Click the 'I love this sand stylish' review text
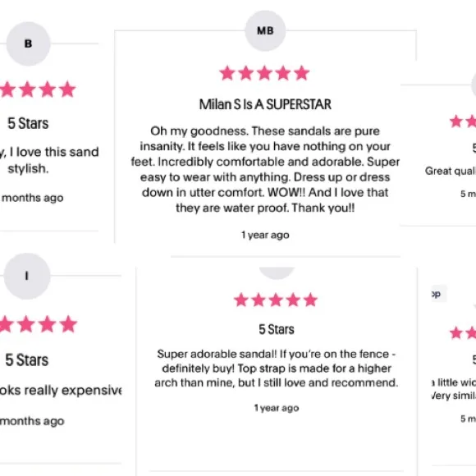This screenshot has width=476, height=476. pyautogui.click(x=49, y=160)
